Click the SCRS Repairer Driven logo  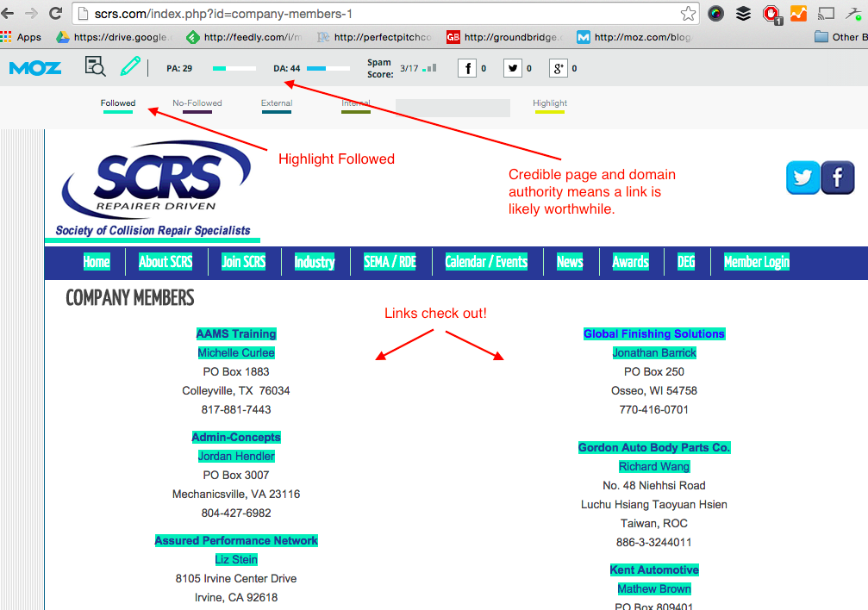click(x=156, y=188)
